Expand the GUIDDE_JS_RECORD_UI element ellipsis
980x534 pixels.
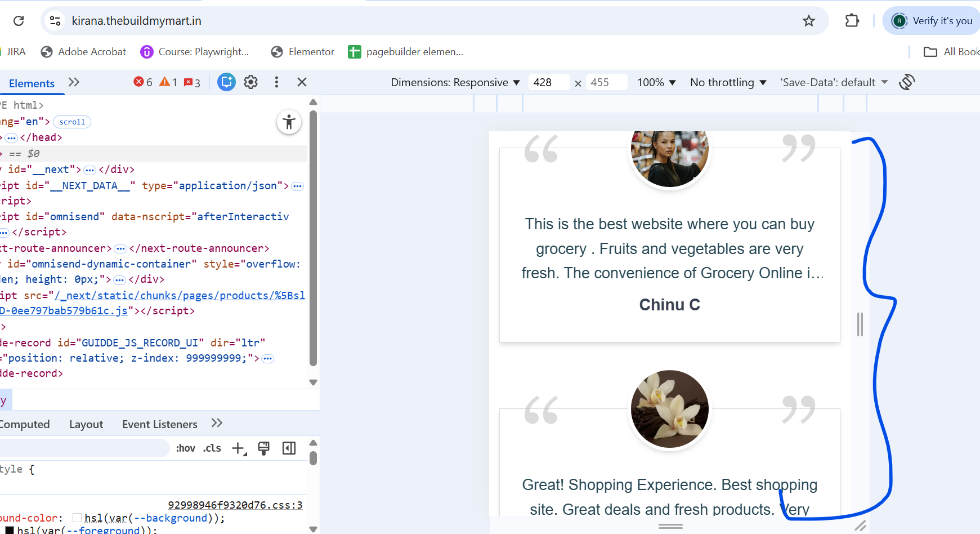tap(268, 359)
